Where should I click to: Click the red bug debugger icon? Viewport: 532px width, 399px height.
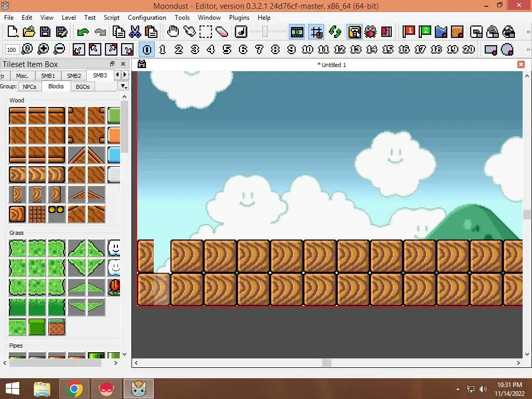tap(370, 32)
